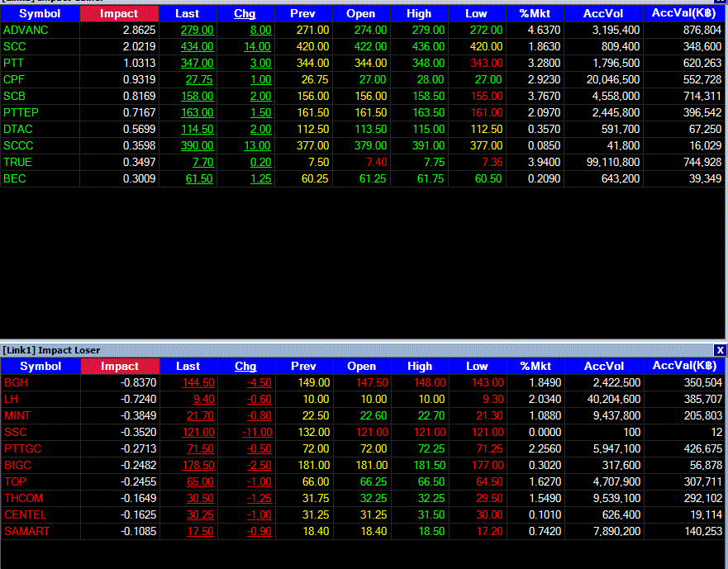The height and width of the screenshot is (569, 728).
Task: Open ADVANC last price 279.00 link
Action: 197,31
